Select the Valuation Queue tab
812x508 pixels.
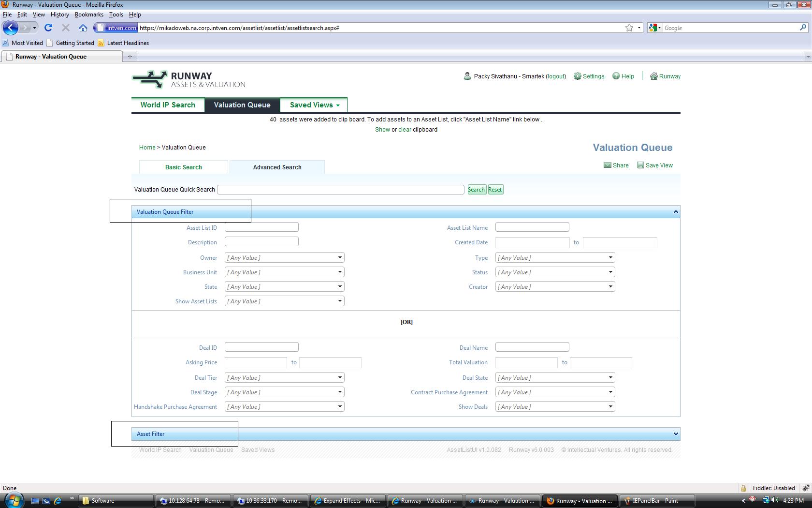[242, 105]
